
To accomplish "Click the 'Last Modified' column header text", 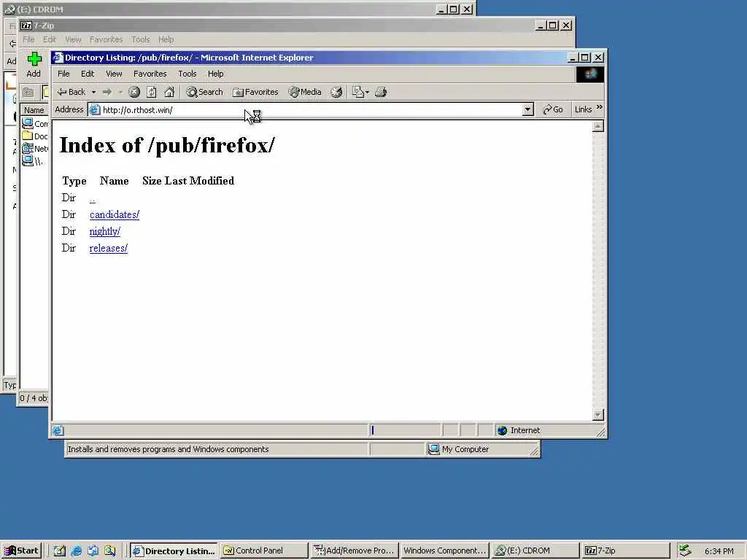I will pyautogui.click(x=199, y=181).
